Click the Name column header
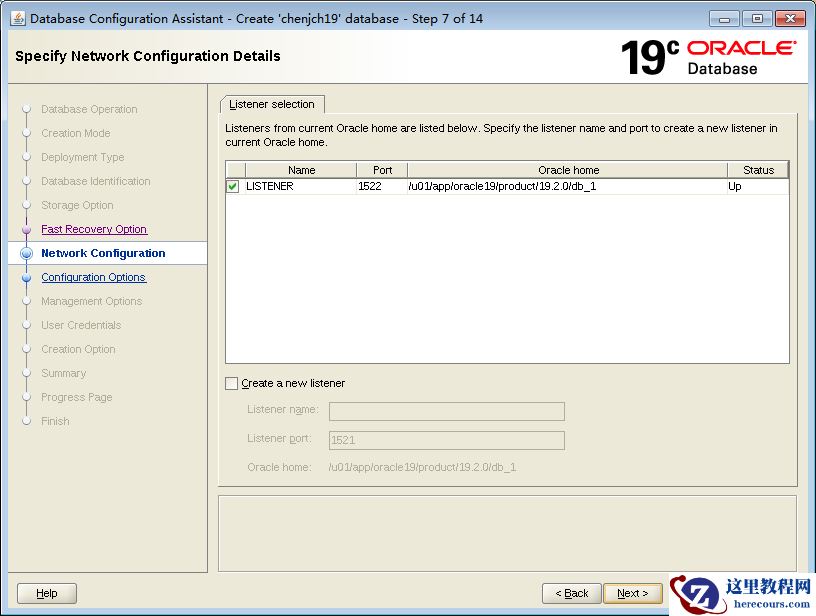The image size is (816, 616). pos(301,170)
